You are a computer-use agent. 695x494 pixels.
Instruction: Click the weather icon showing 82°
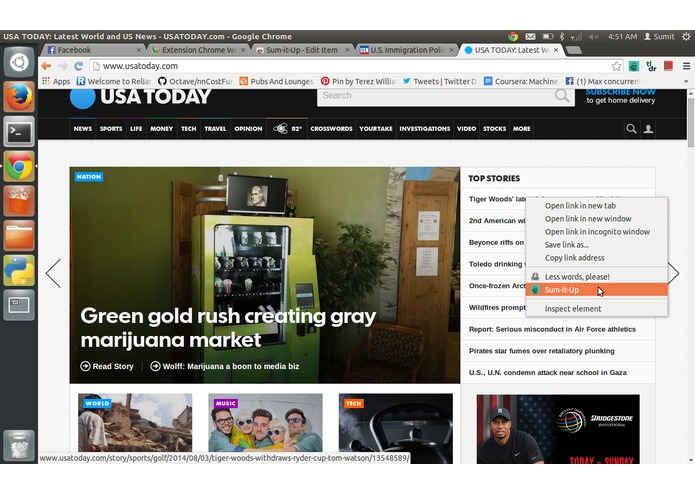(287, 128)
